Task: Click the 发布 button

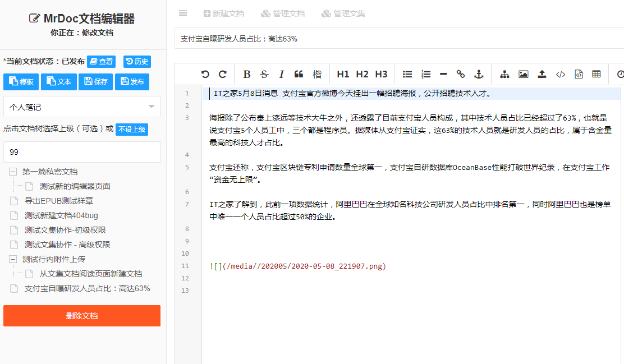Action: click(132, 81)
